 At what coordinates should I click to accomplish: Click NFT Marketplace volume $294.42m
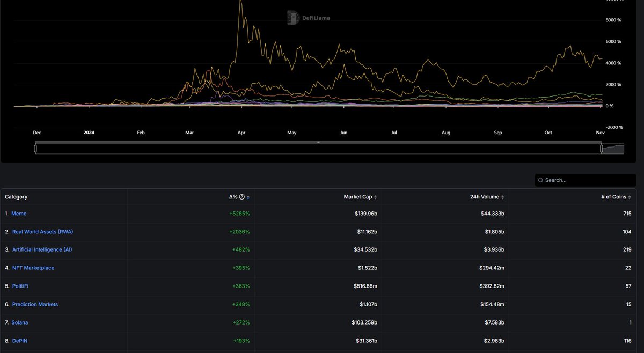(x=492, y=268)
